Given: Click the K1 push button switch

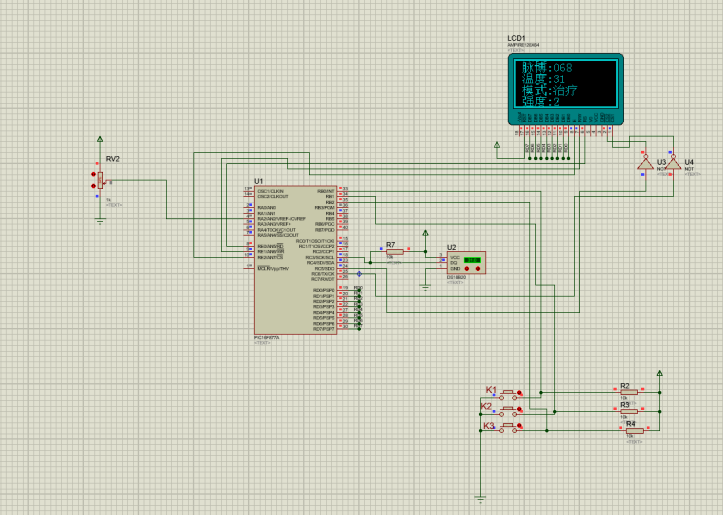Looking at the screenshot, I should coord(509,393).
